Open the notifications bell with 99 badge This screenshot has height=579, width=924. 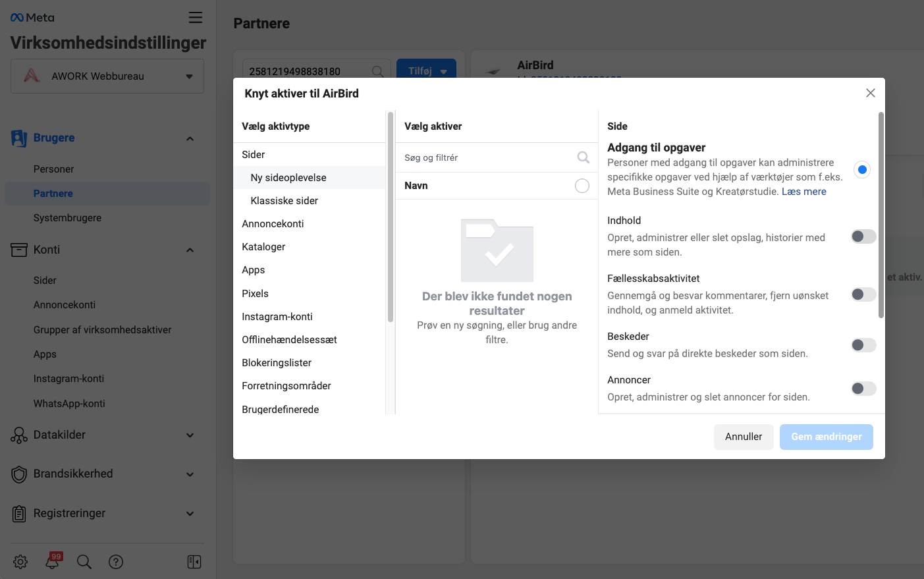click(x=53, y=561)
